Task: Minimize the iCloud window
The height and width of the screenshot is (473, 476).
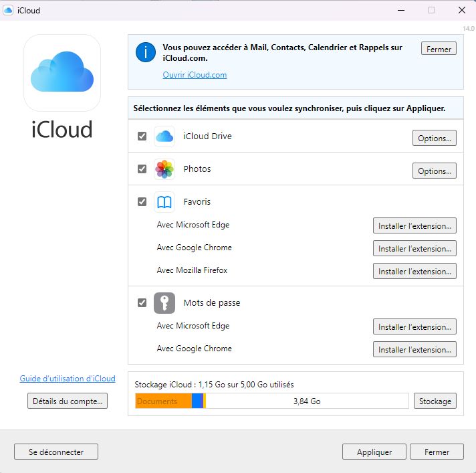Action: click(x=401, y=10)
